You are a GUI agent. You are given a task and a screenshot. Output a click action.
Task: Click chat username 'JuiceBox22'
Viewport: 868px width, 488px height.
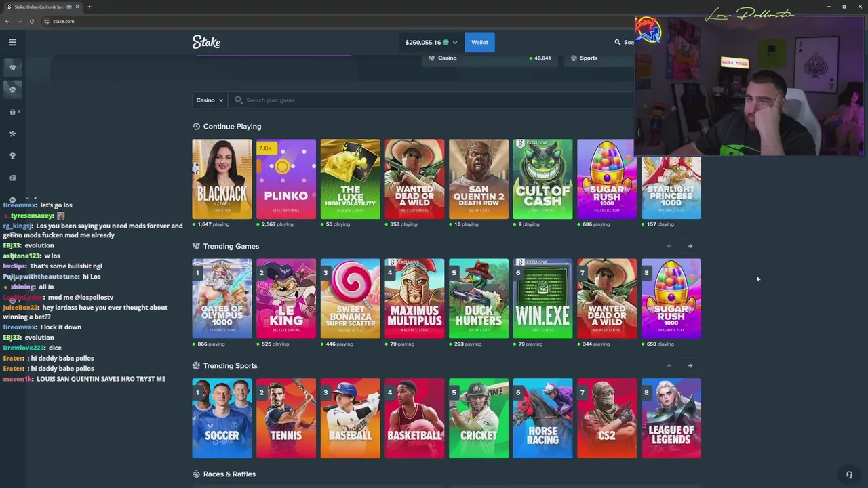coord(20,308)
